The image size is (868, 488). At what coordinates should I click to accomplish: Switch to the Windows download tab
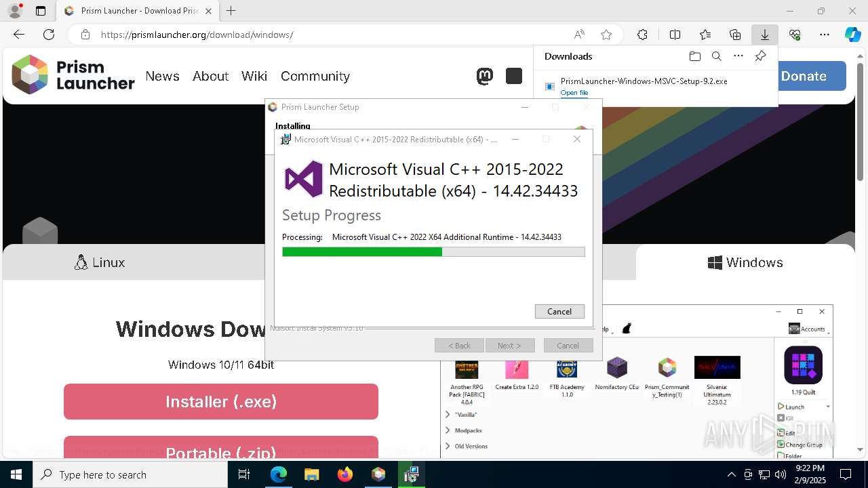click(745, 262)
